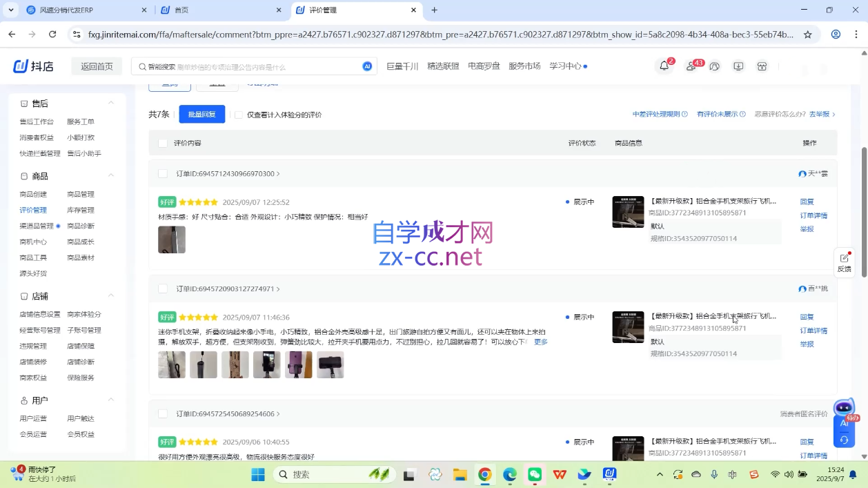Collapse the 售后 sidebar section
This screenshot has height=488, width=868.
point(110,103)
